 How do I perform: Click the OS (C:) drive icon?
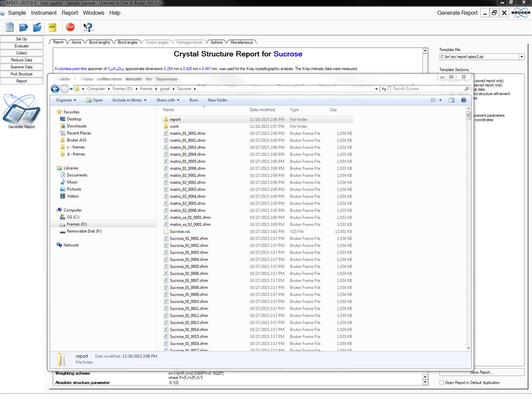[63, 217]
